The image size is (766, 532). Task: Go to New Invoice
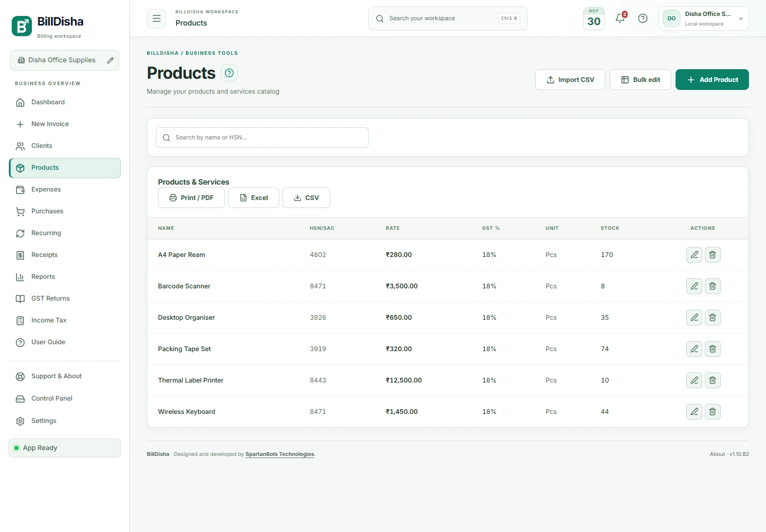(65, 124)
